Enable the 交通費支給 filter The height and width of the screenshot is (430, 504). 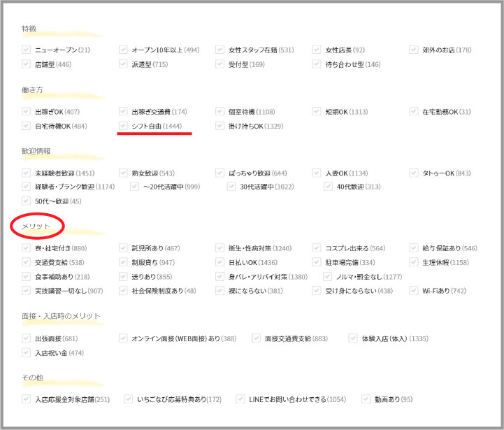tap(27, 263)
